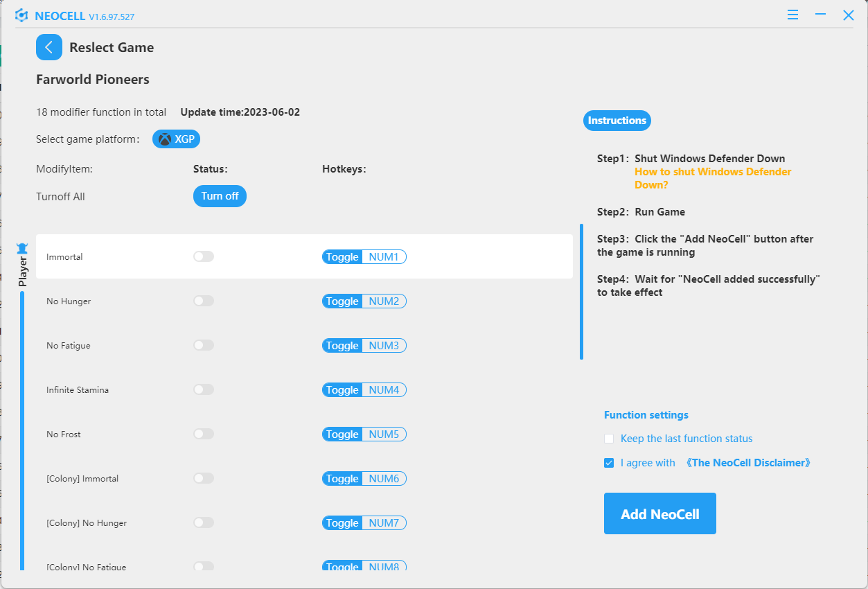
Task: Go back using the arrow button
Action: [49, 47]
